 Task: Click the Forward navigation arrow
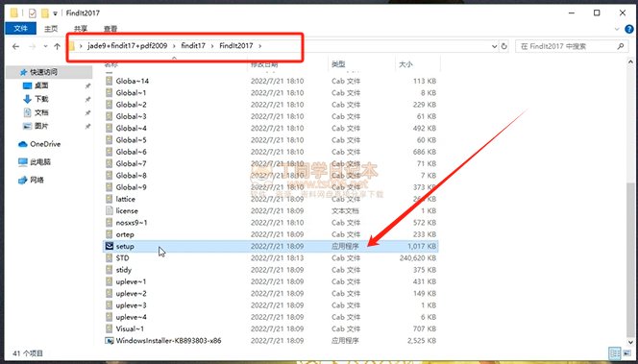[32, 46]
